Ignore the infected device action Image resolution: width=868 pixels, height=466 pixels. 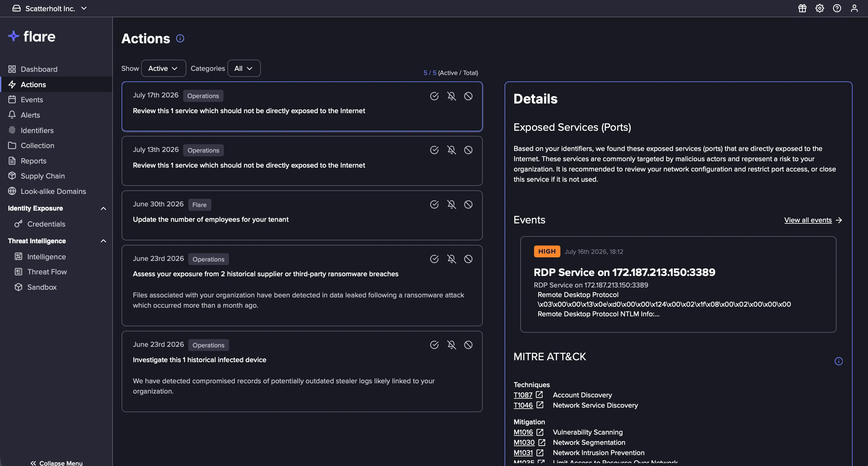(468, 345)
